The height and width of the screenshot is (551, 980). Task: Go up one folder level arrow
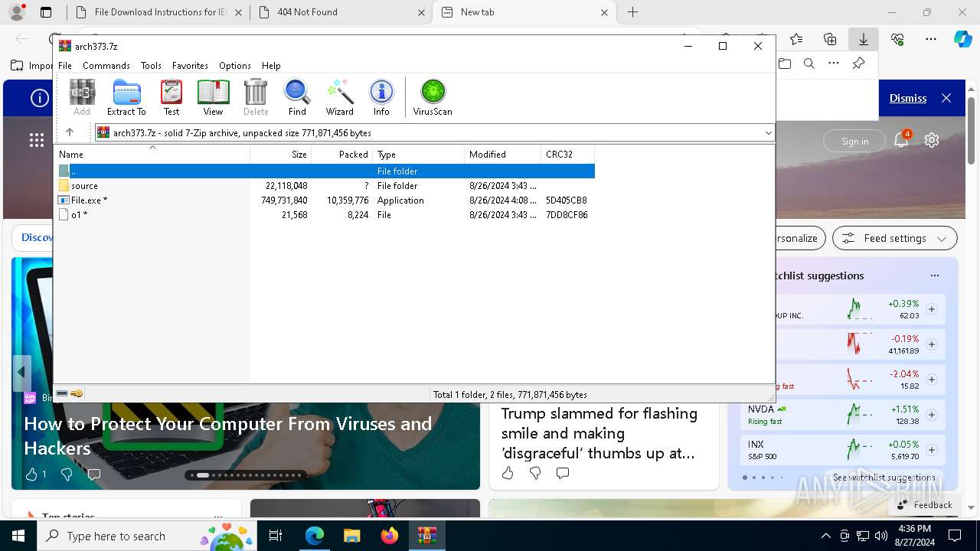pyautogui.click(x=70, y=132)
